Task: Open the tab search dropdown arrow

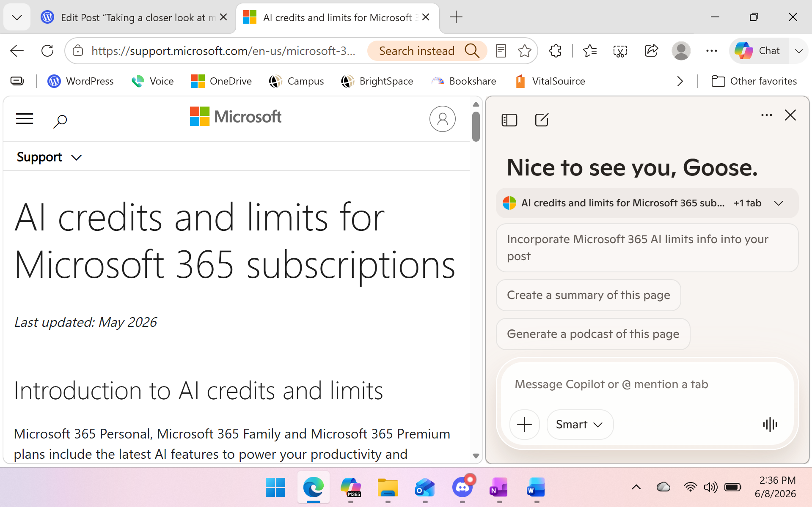Action: tap(17, 17)
